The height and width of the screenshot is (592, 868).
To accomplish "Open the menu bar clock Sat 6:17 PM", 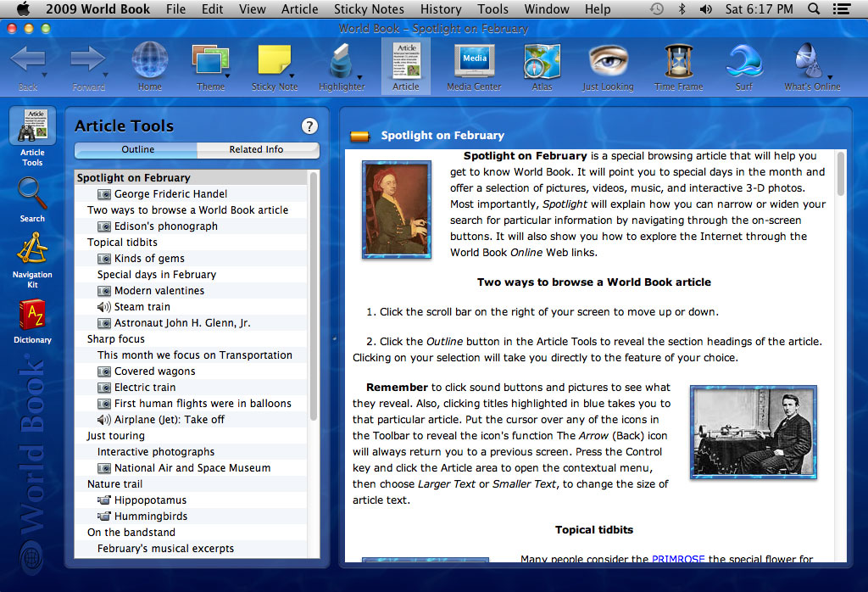I will (759, 8).
